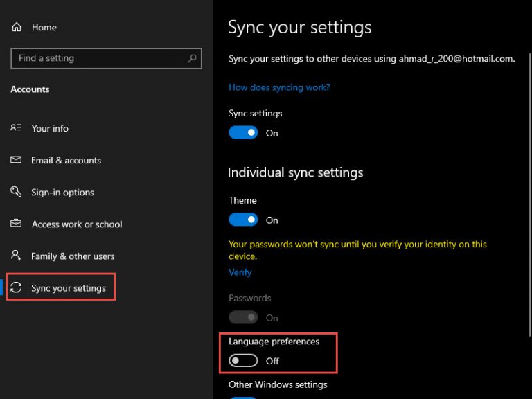Click the vertical scrollbar on the right
532x399 pixels.
[530, 195]
